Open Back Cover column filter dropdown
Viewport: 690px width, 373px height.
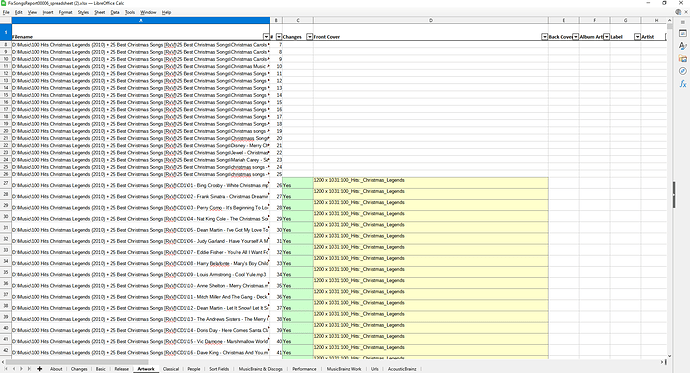576,37
